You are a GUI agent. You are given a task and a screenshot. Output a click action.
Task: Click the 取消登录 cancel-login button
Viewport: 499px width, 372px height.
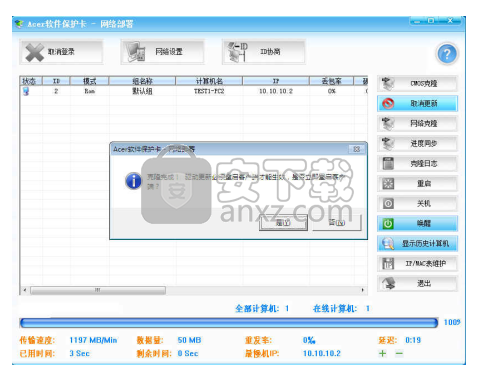point(61,52)
